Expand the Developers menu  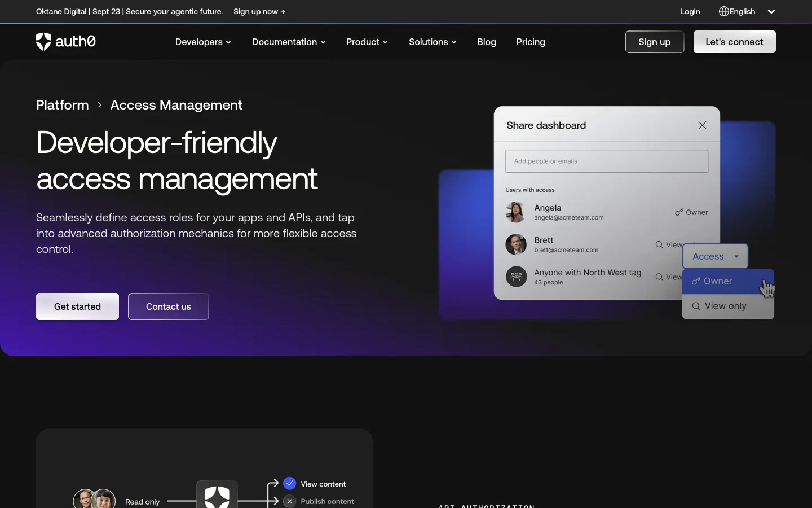point(203,42)
